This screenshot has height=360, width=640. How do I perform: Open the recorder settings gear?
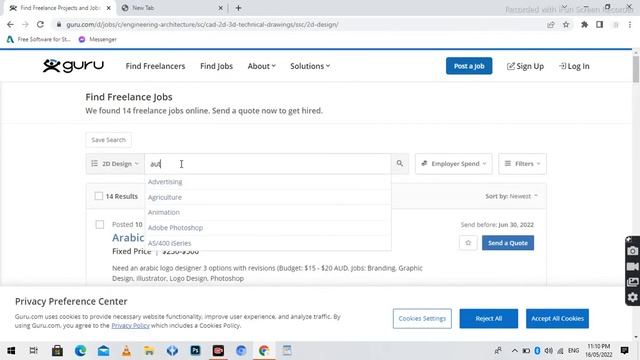(x=632, y=297)
